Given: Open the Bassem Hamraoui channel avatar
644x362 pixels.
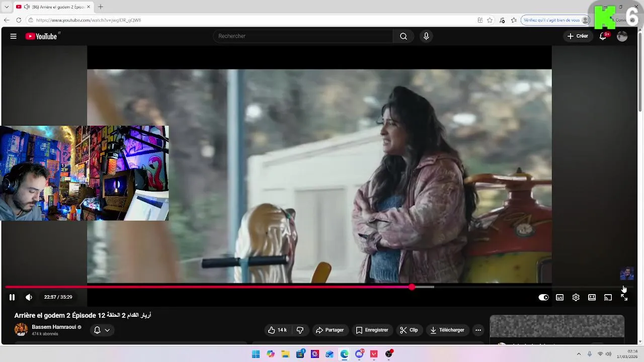Looking at the screenshot, I should (x=21, y=330).
